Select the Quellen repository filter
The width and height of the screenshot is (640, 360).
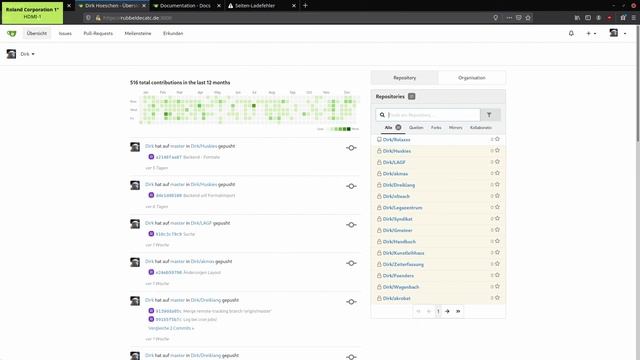pyautogui.click(x=416, y=128)
